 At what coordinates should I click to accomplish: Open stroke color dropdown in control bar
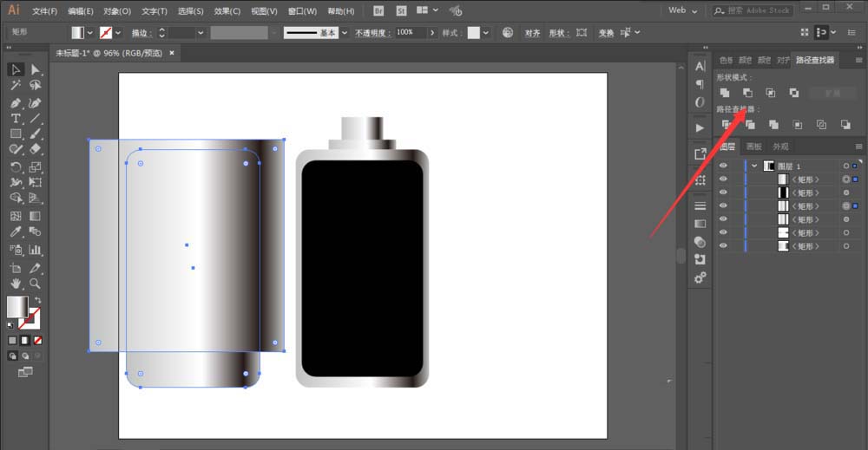pyautogui.click(x=118, y=33)
